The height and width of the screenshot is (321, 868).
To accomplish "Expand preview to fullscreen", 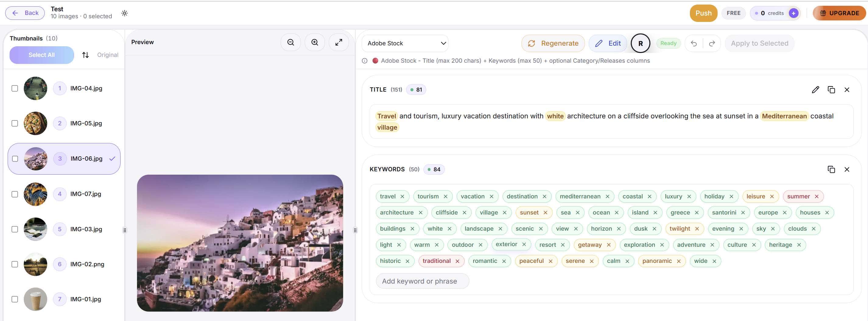I will [339, 42].
